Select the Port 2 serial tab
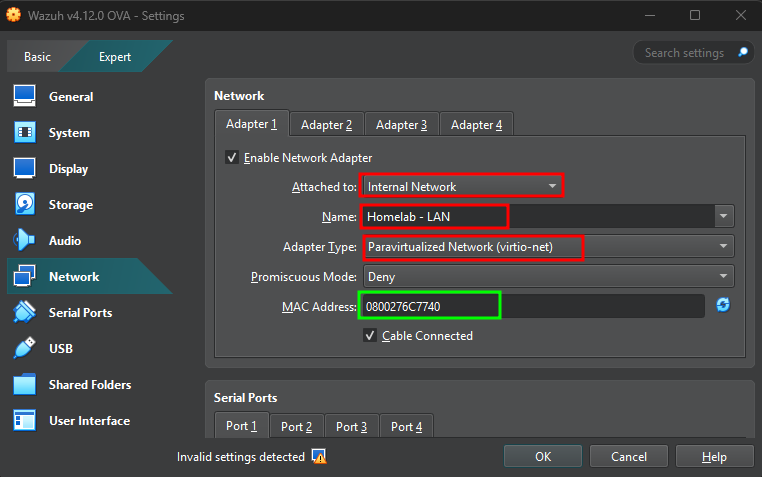The image size is (762, 477). click(296, 426)
